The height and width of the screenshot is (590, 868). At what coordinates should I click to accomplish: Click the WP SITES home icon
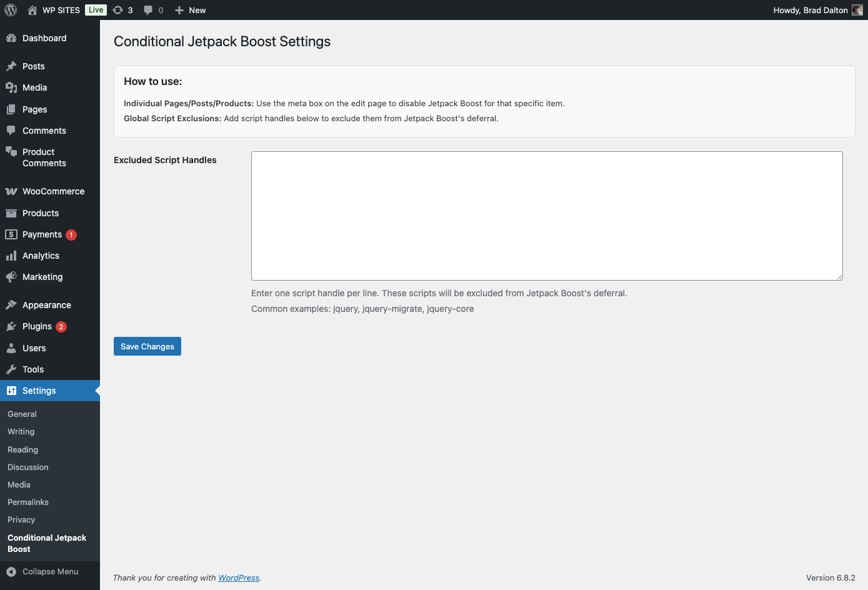pos(32,10)
